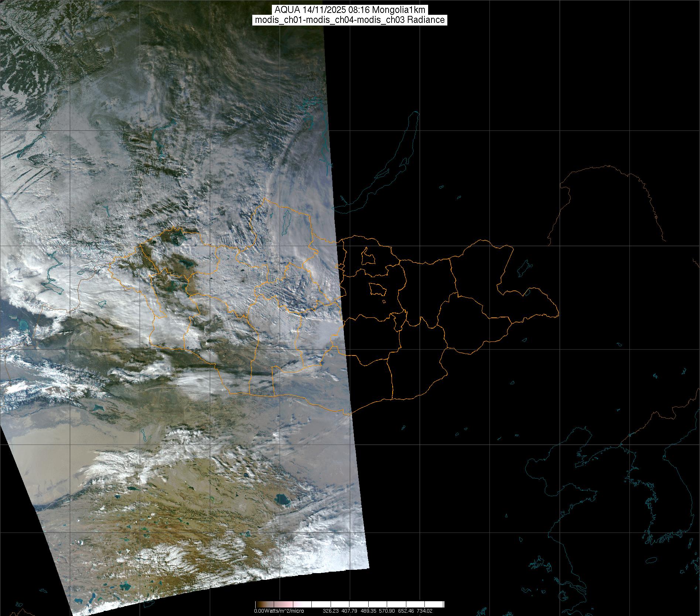Click the "0.00Watts/m^2/micro" legend label
Image resolution: width=700 pixels, height=616 pixels.
[x=279, y=611]
